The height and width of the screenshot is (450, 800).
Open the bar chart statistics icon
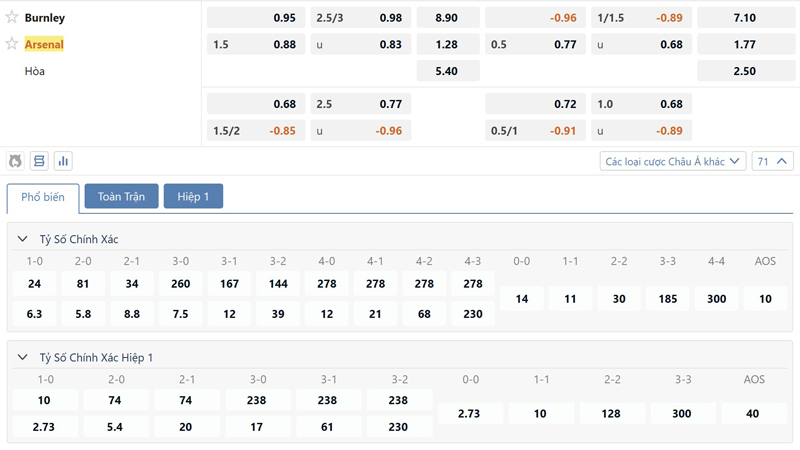pos(63,161)
